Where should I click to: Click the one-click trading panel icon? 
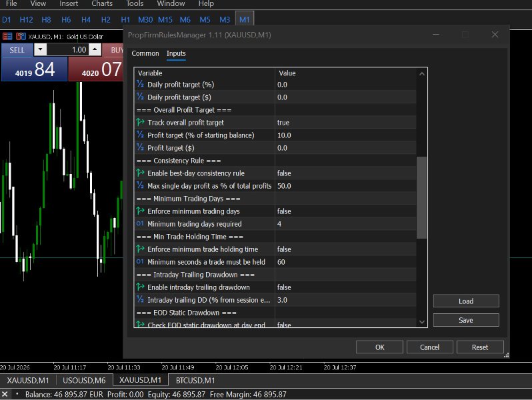7,36
